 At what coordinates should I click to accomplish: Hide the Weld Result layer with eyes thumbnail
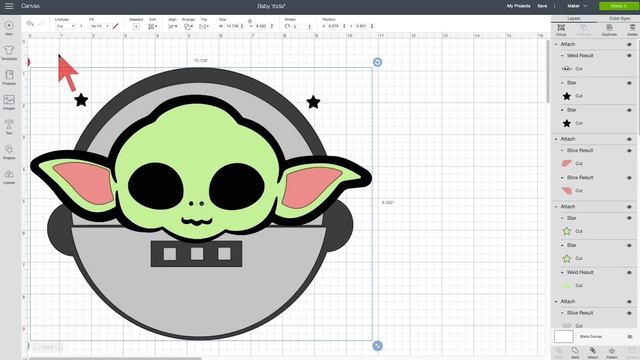(629, 56)
